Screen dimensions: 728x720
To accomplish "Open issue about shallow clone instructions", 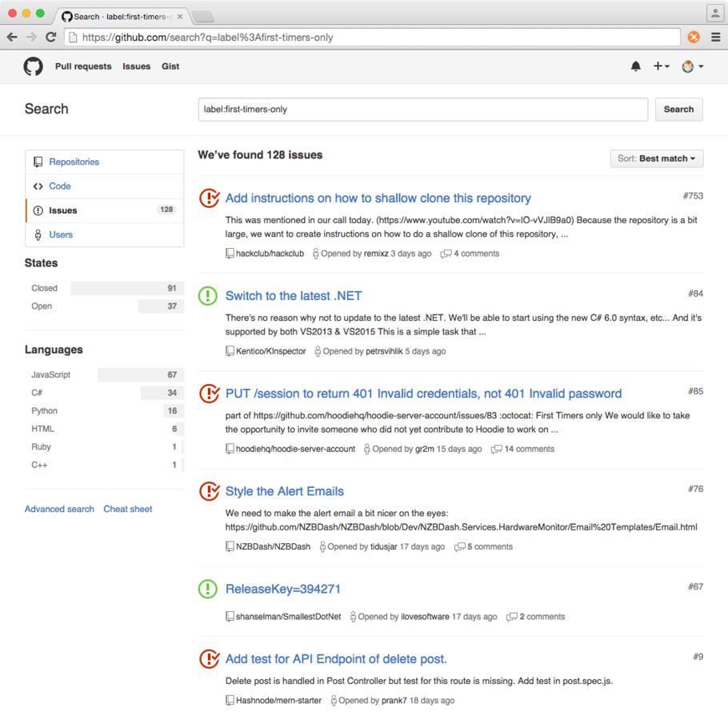I will point(378,198).
